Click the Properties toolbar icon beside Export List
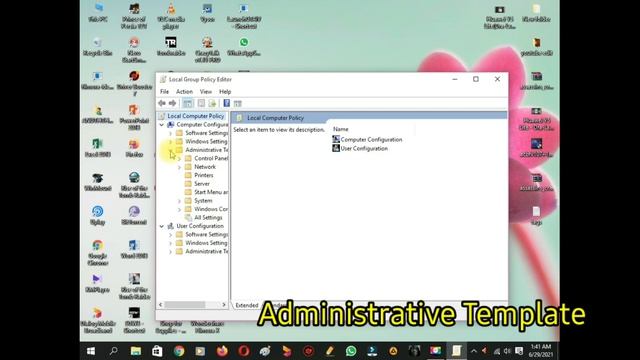Viewport: 640px width, 360px height. [201, 103]
